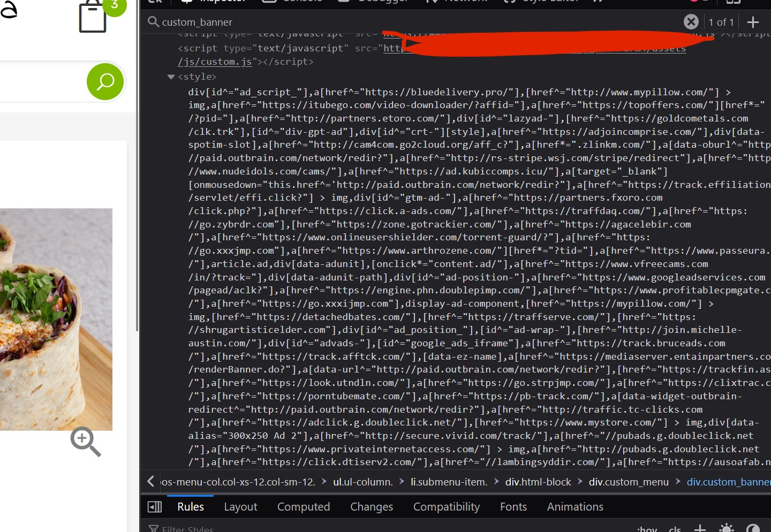Screen dimensions: 771x532
Task: Click the '1 of 1' search result count
Action: pyautogui.click(x=721, y=22)
